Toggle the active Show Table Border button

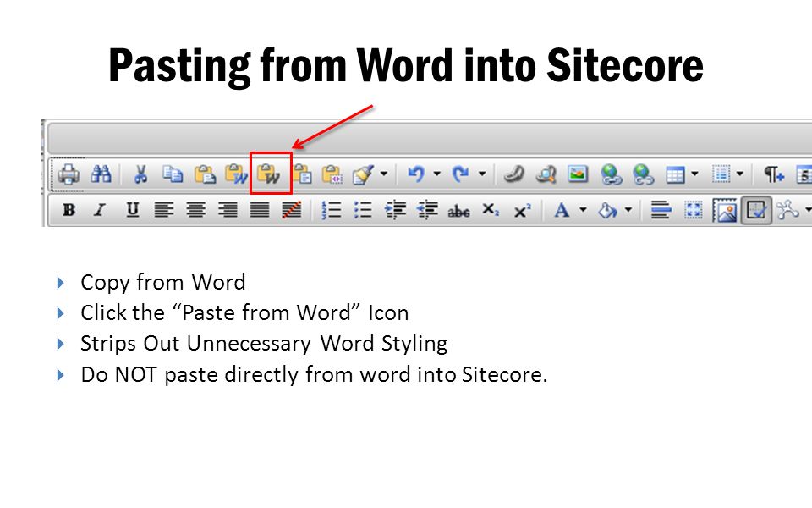[756, 211]
